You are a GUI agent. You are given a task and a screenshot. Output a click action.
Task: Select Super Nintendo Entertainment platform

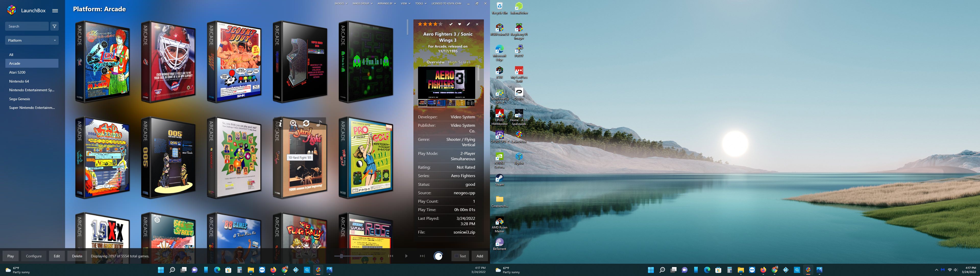coord(32,108)
